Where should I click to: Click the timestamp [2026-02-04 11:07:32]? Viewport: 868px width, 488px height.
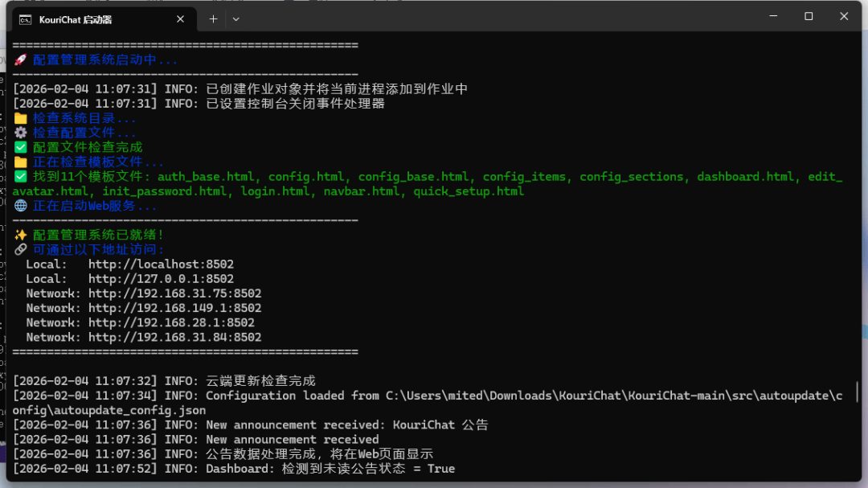point(84,381)
